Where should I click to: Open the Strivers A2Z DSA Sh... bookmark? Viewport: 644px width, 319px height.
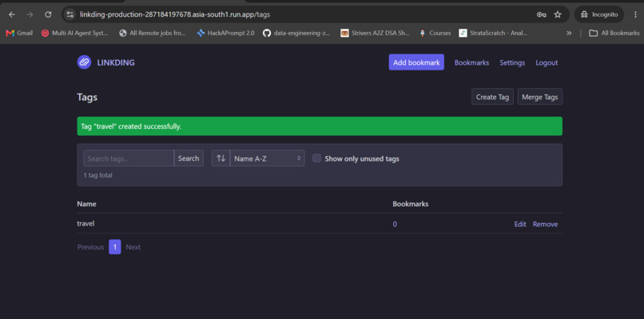(376, 33)
